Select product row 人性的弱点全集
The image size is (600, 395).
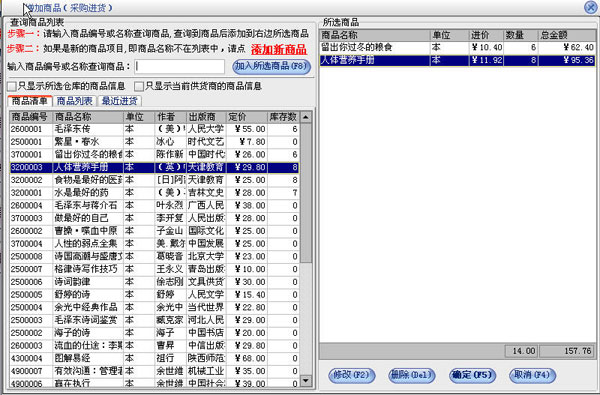[x=155, y=243]
